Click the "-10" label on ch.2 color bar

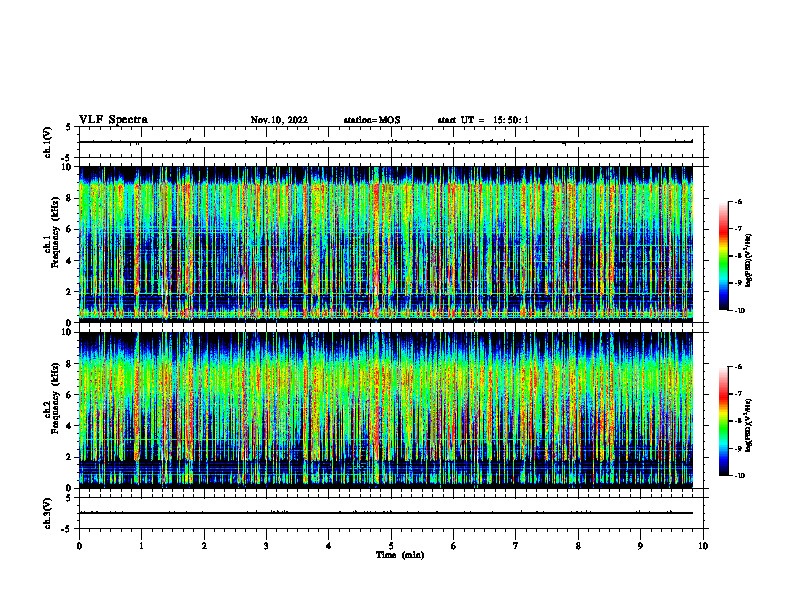point(739,476)
